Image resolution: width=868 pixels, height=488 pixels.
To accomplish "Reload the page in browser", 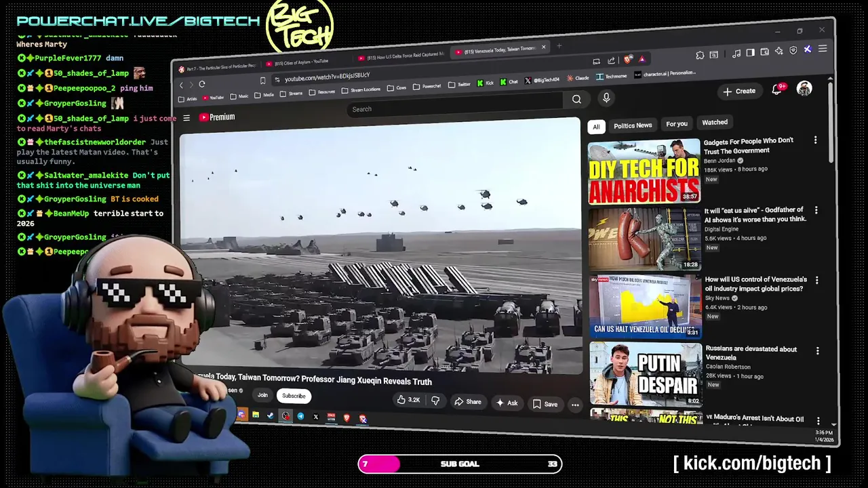I will [x=202, y=84].
